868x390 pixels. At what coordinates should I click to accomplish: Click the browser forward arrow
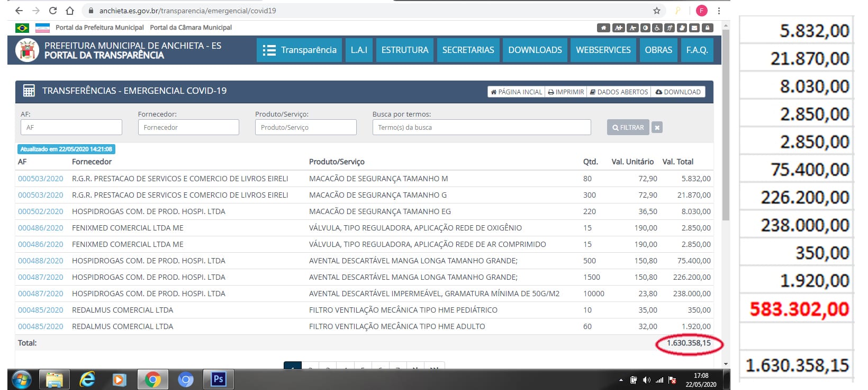(36, 11)
